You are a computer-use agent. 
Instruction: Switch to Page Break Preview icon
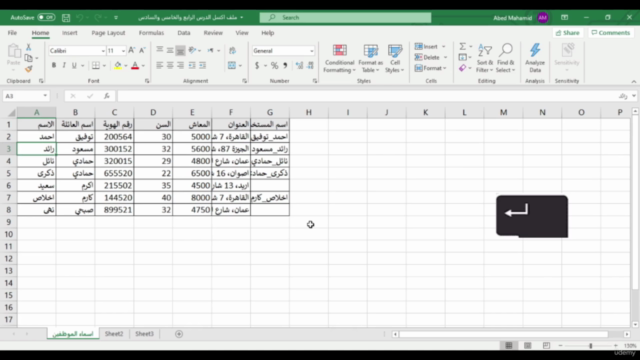tap(546, 346)
